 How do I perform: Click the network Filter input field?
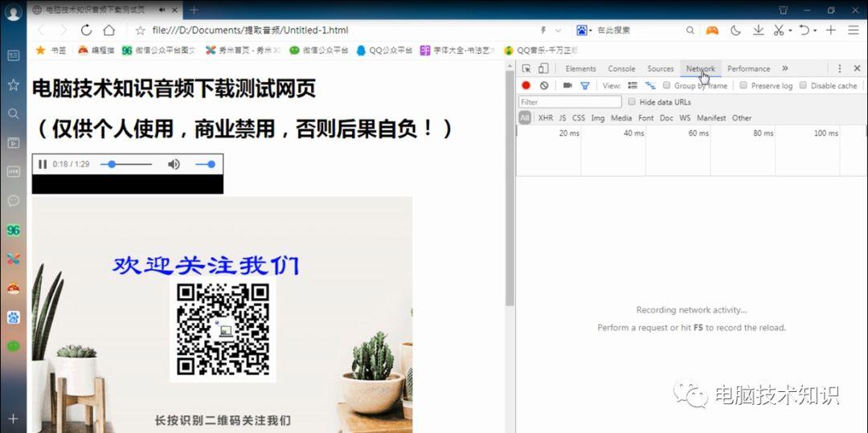click(x=570, y=102)
